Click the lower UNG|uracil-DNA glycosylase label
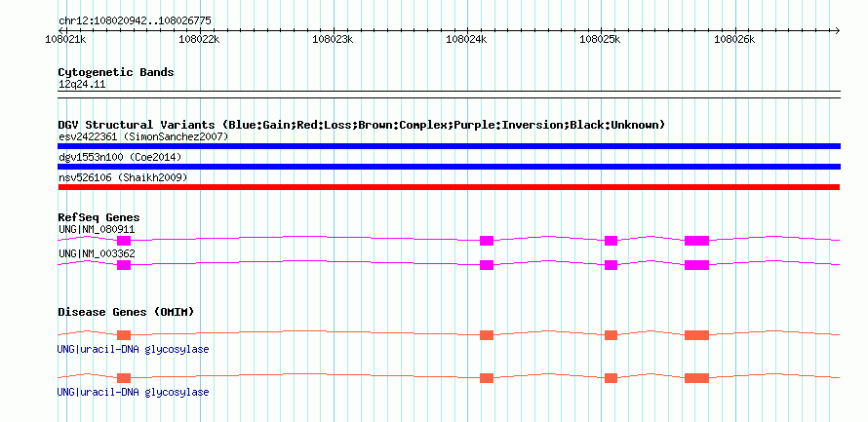This screenshot has height=422, width=868. 134,392
